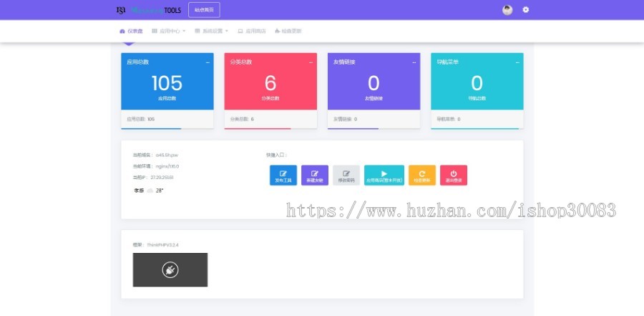Open the options dots on 应用总数 card
This screenshot has width=644, height=316.
(208, 62)
